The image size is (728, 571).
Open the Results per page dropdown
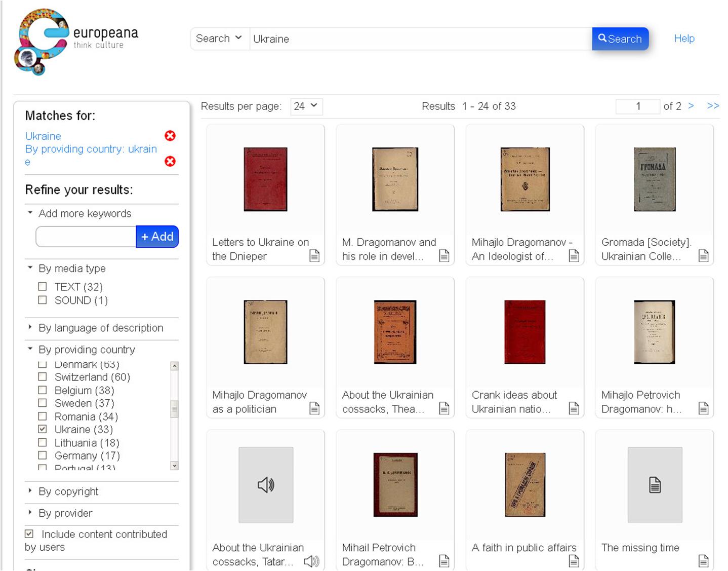pyautogui.click(x=306, y=106)
